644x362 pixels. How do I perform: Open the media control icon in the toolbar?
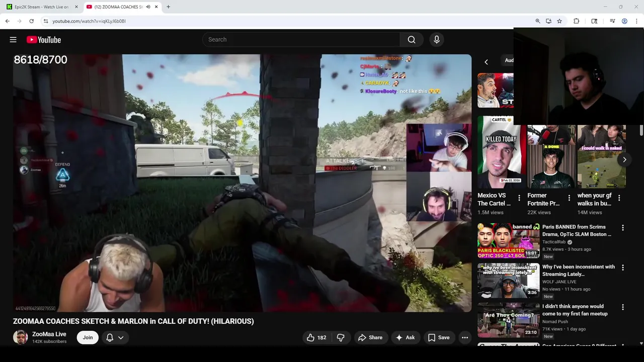[x=612, y=21]
